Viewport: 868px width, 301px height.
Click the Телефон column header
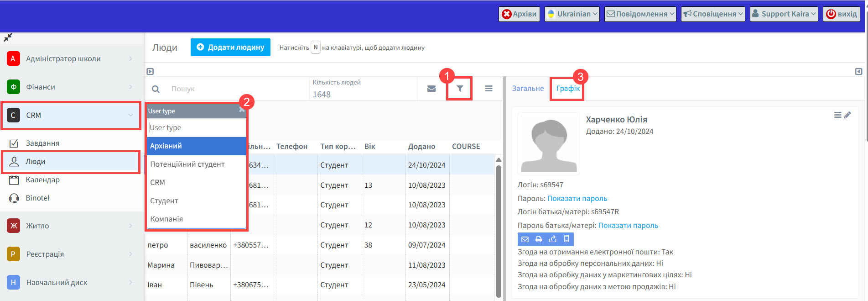pyautogui.click(x=292, y=146)
